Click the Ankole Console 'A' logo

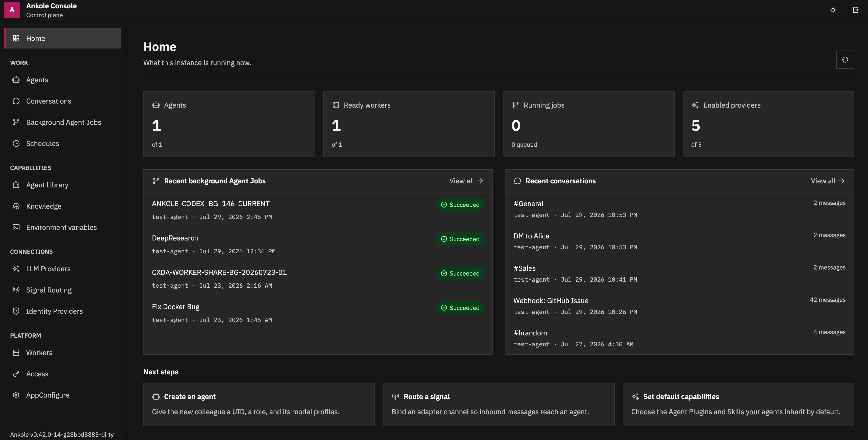point(12,10)
